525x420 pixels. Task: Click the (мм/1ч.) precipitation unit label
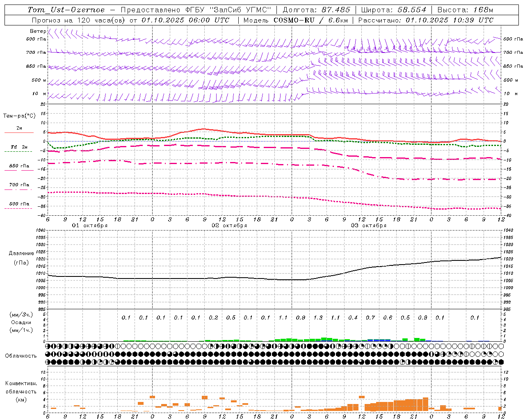click(21, 330)
